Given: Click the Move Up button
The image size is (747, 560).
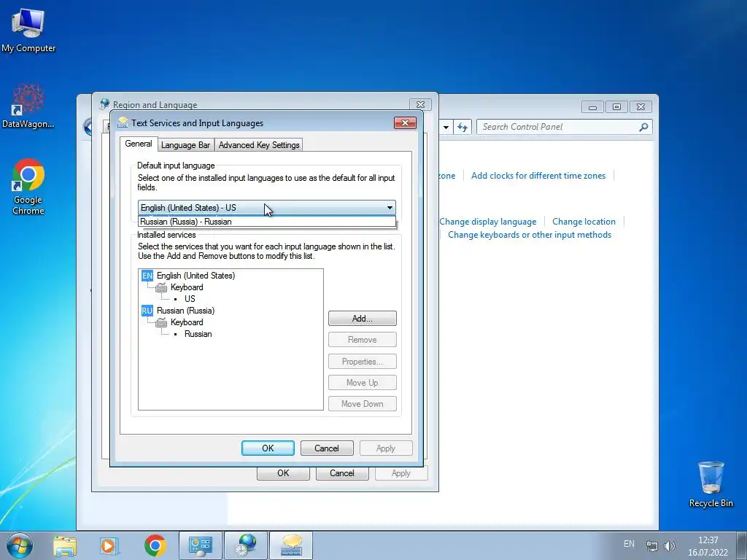Looking at the screenshot, I should point(362,382).
